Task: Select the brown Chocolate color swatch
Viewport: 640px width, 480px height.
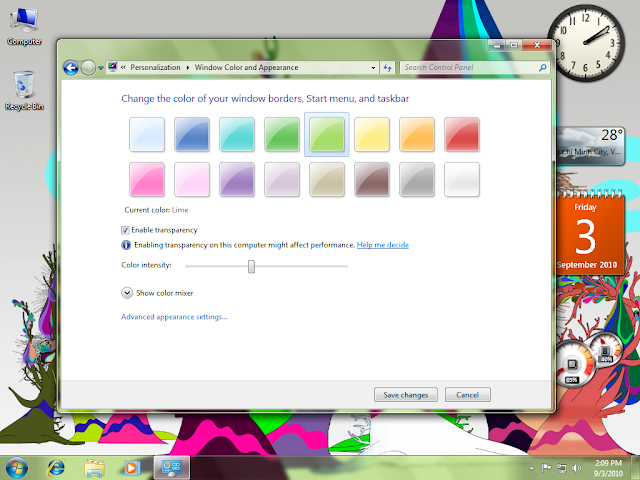Action: (372, 179)
